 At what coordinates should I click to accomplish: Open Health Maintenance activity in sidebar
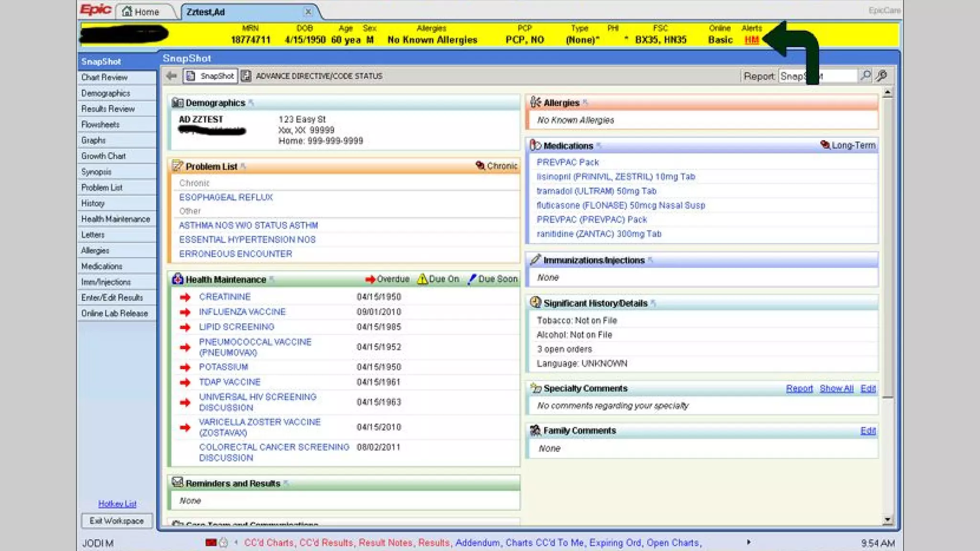(x=115, y=219)
